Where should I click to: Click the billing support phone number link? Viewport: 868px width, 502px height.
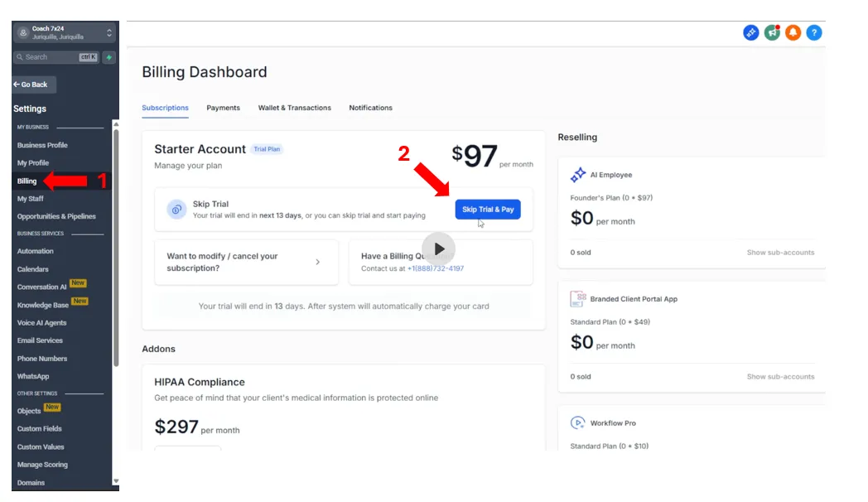coord(436,268)
